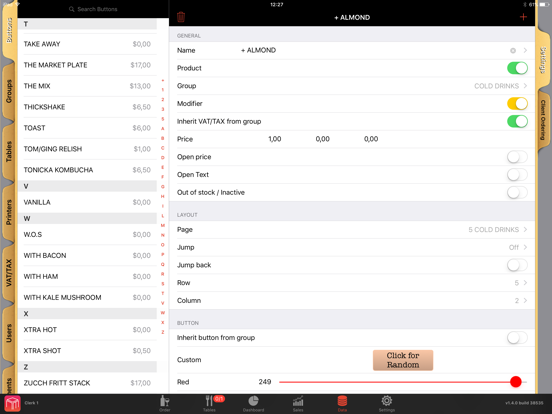Open the Settings right-side tab

543,60
